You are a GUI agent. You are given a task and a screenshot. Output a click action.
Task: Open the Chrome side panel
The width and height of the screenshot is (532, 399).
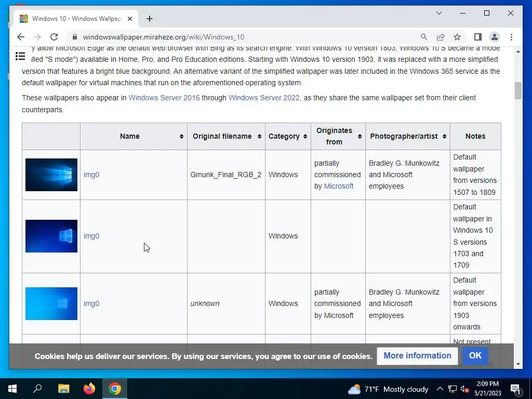click(478, 37)
